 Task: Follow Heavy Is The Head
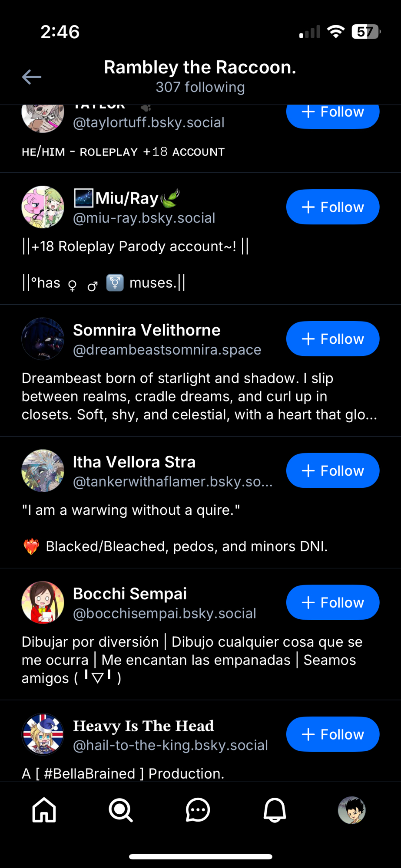coord(332,734)
